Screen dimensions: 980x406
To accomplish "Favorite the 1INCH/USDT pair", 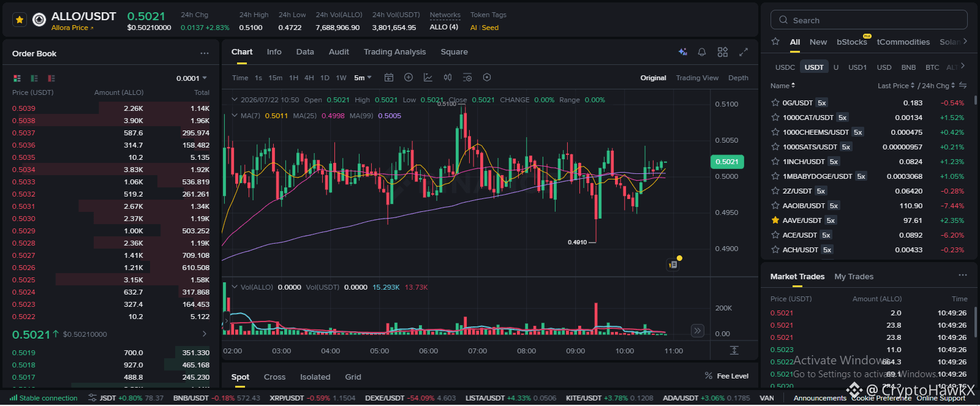I will (775, 162).
